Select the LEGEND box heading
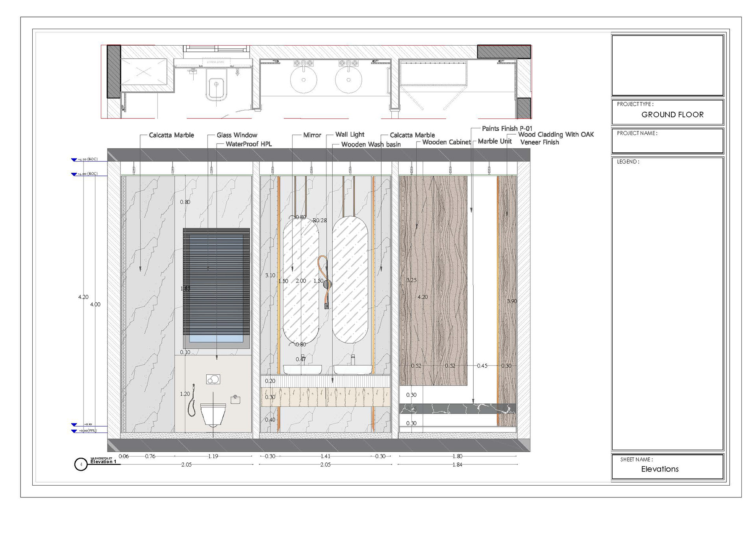This screenshot has height=534, width=756. tap(628, 162)
